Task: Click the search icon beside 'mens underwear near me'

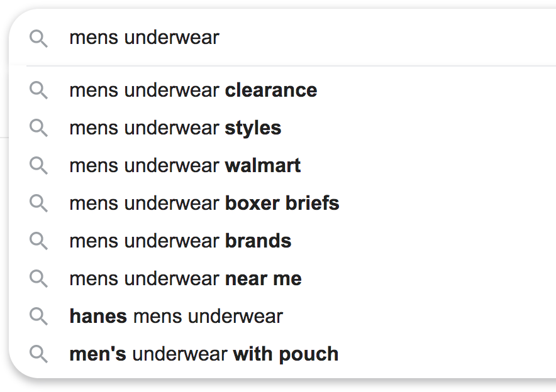Action: (x=38, y=279)
